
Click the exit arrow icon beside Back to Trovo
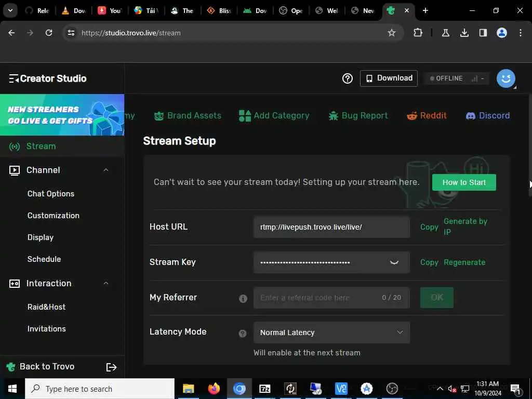[111, 367]
